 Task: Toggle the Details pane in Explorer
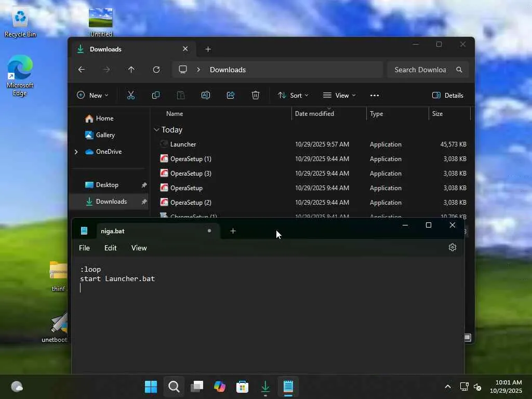447,96
